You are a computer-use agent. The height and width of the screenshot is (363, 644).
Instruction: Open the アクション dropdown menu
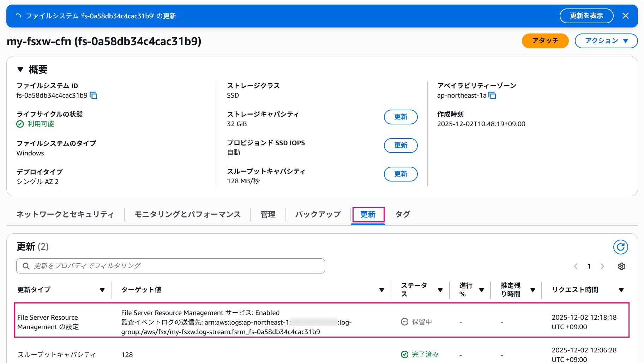tap(606, 41)
